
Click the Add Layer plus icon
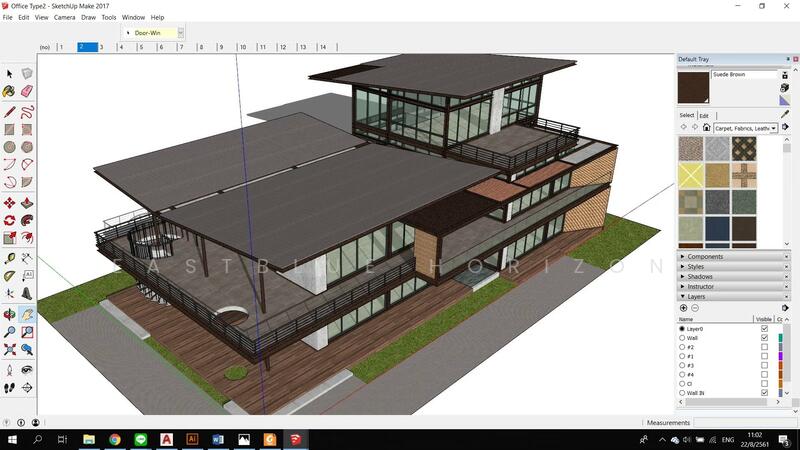pyautogui.click(x=683, y=308)
